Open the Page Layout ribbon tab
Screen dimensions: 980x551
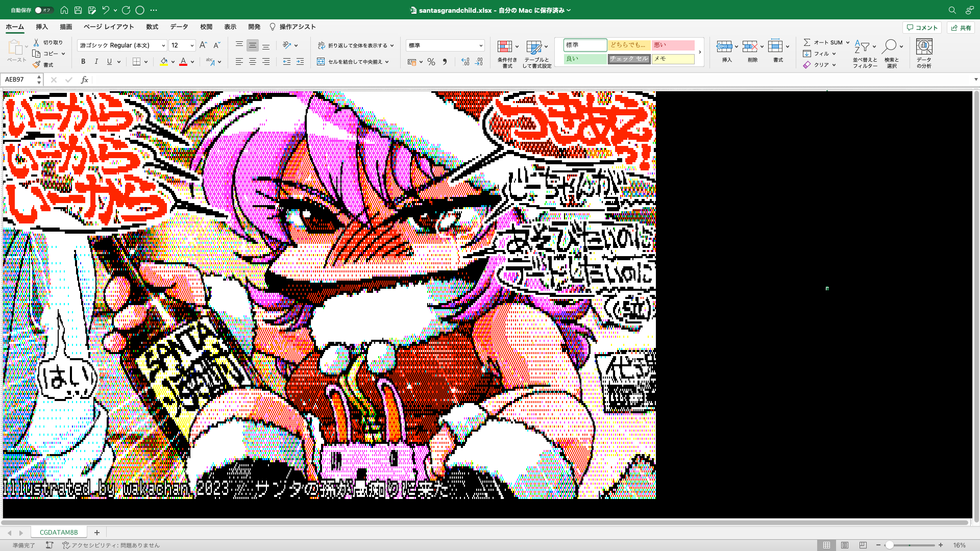coord(109,27)
